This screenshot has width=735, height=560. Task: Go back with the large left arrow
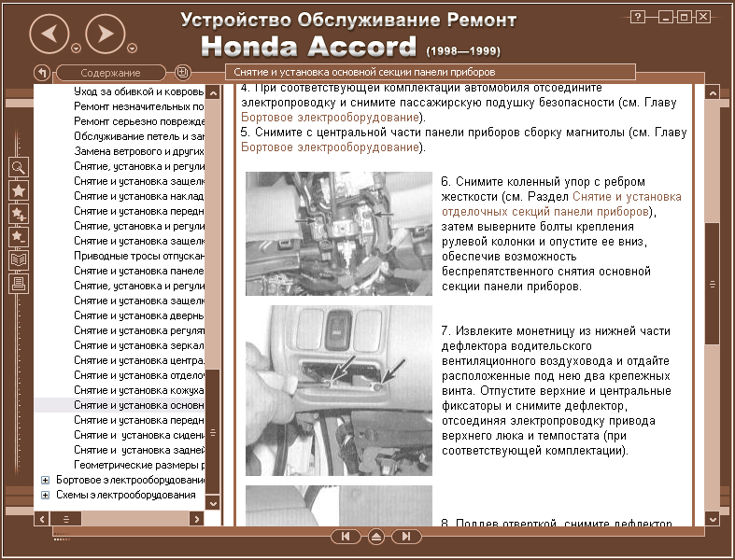[49, 35]
